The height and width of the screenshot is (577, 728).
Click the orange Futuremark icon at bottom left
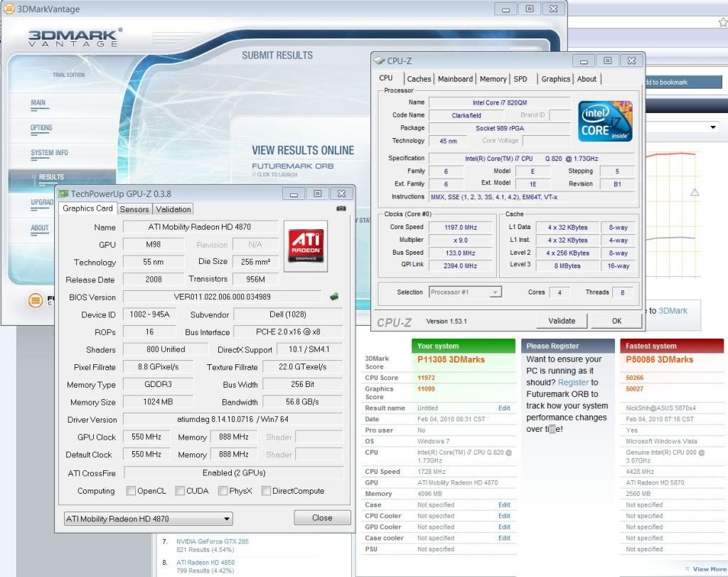point(36,300)
